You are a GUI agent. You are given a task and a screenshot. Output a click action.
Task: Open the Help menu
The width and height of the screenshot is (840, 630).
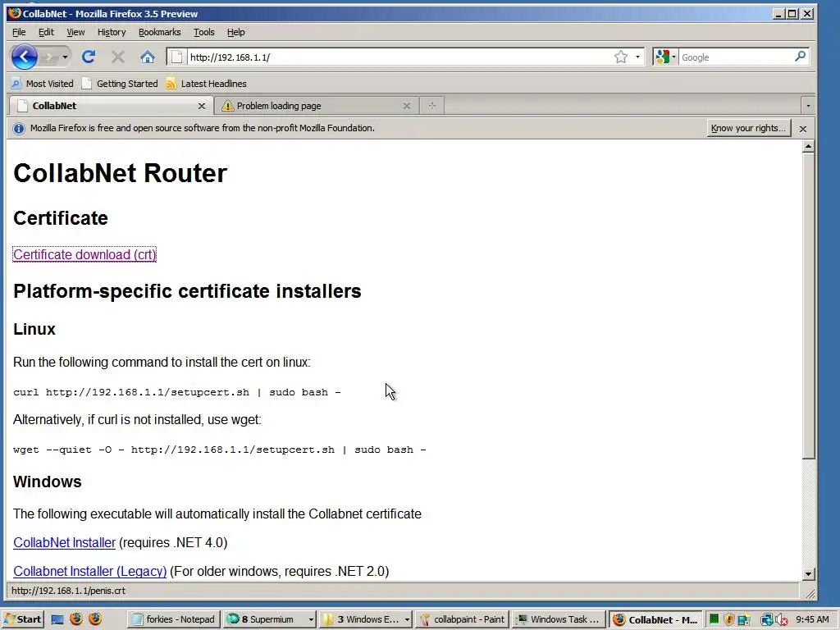pos(235,32)
